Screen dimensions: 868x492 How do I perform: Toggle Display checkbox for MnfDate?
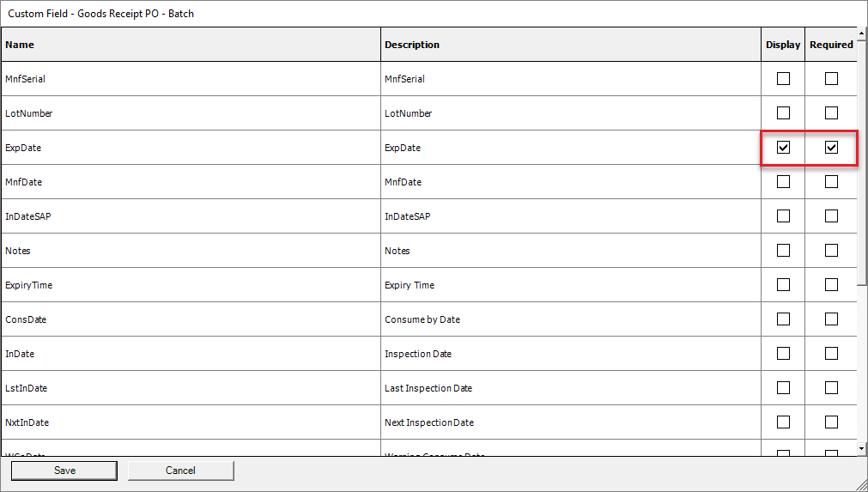783,182
